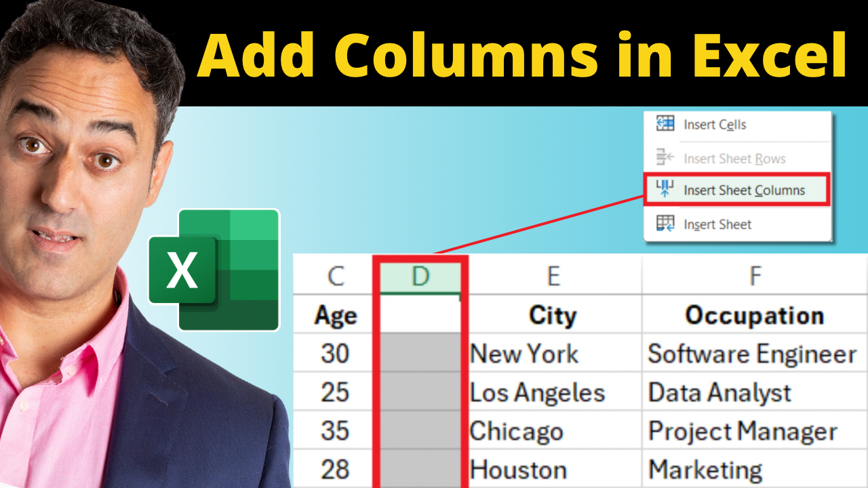This screenshot has height=488, width=868.
Task: Click the Insert Sheet icon
Action: coord(665,224)
